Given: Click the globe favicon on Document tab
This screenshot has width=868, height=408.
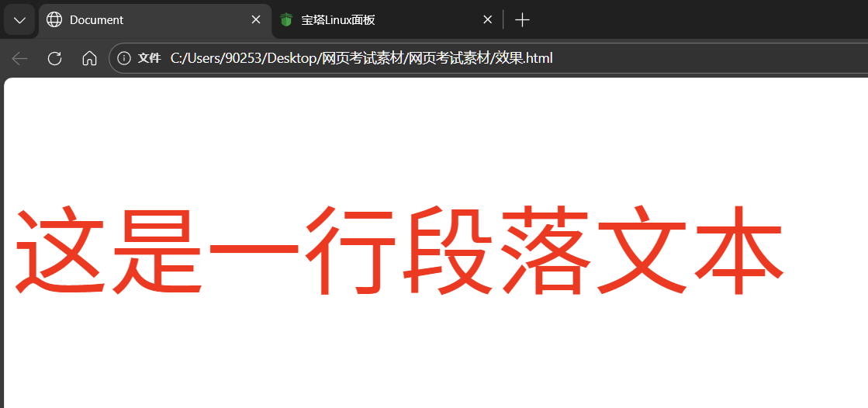Looking at the screenshot, I should pos(54,19).
